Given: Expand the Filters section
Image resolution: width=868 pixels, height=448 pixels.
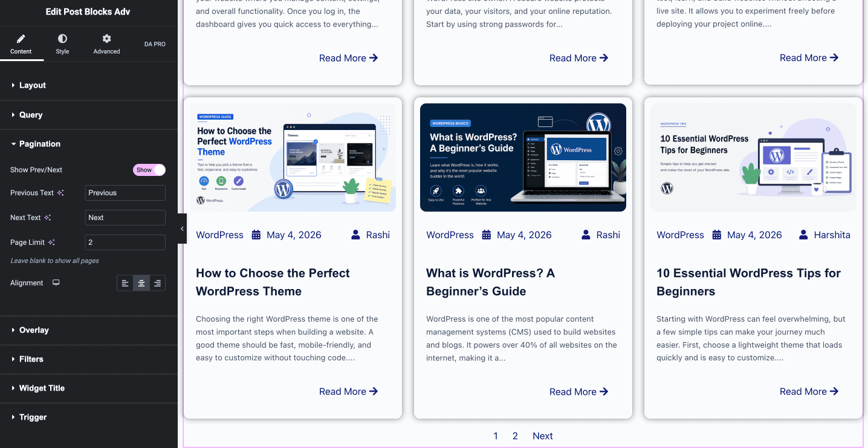Looking at the screenshot, I should 89,359.
